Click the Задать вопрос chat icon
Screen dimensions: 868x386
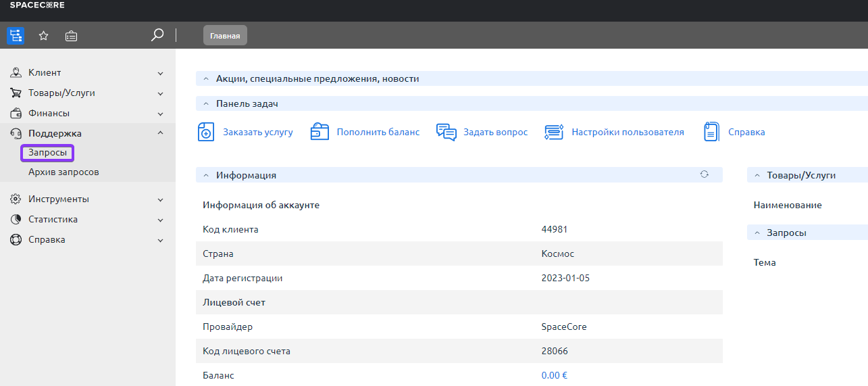(446, 132)
